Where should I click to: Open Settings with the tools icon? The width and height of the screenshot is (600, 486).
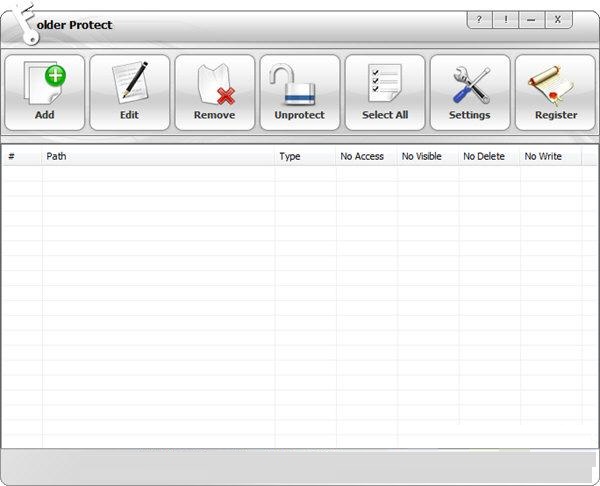(x=470, y=84)
